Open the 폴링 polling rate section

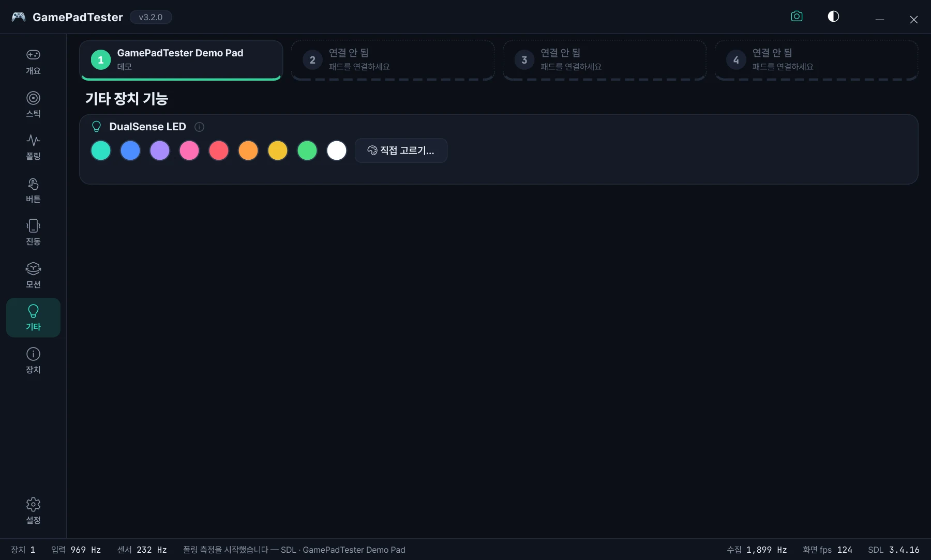click(33, 147)
